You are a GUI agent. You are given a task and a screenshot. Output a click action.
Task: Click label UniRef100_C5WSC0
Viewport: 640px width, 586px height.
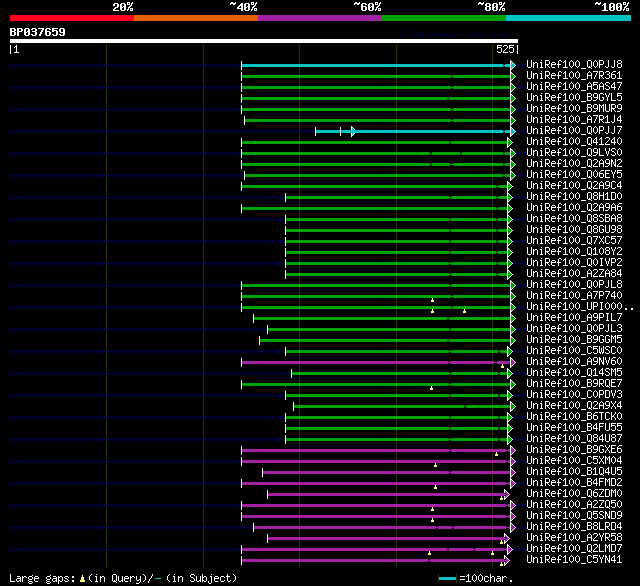coord(574,351)
